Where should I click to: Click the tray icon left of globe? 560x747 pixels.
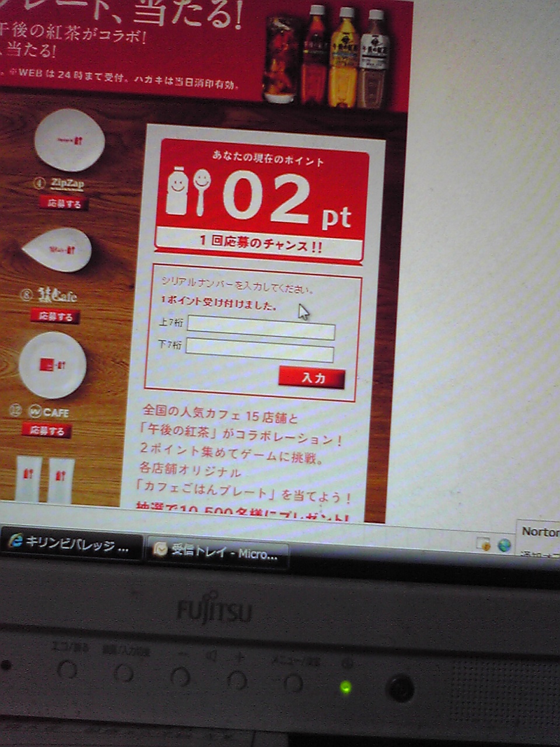(x=484, y=544)
